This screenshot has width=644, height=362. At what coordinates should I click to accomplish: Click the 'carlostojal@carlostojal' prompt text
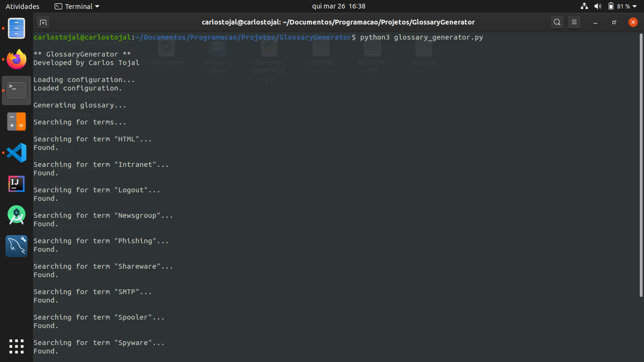click(82, 37)
